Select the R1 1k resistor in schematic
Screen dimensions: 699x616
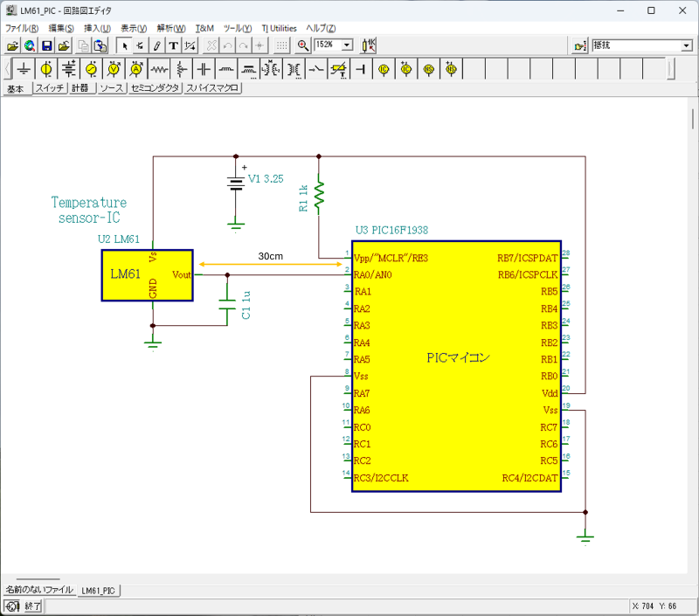[x=319, y=192]
